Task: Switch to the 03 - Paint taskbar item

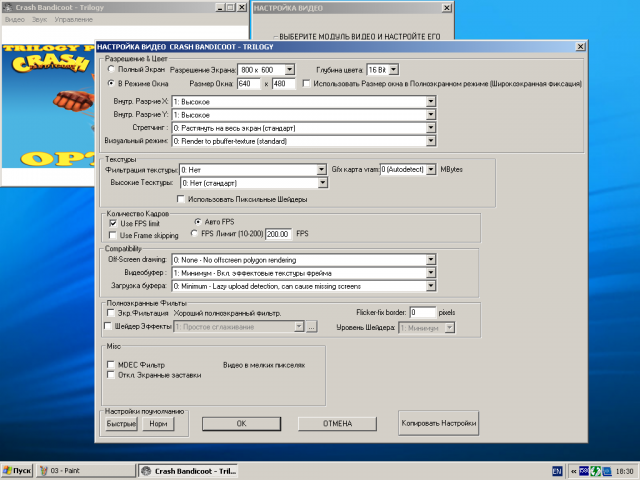Action: pyautogui.click(x=86, y=471)
